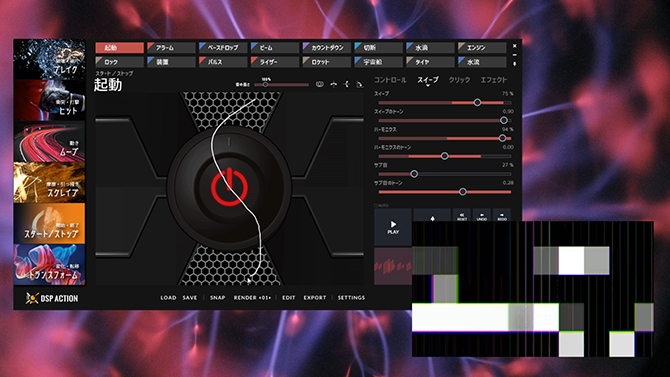Click the ハーモニクス slider handle at 94%
The height and width of the screenshot is (377, 670).
pos(502,138)
